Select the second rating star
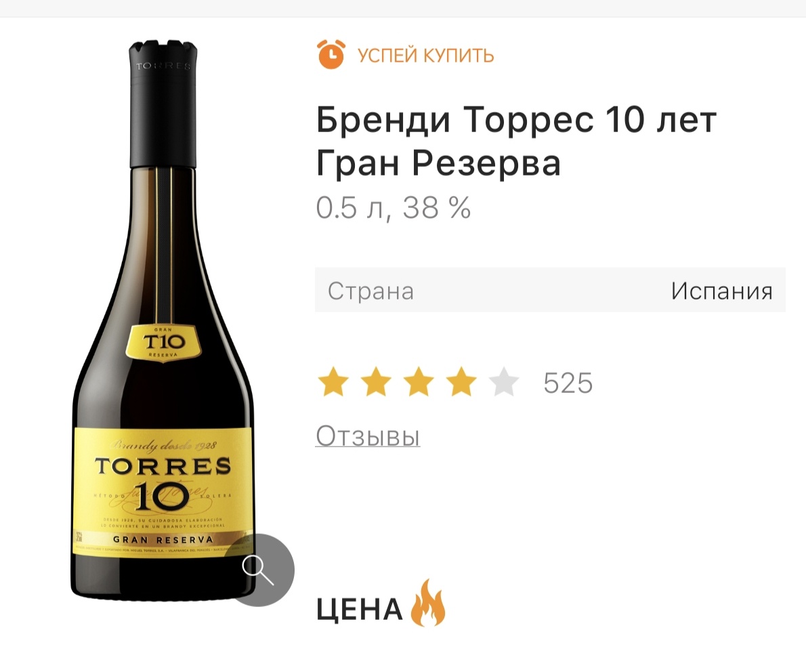The height and width of the screenshot is (672, 806). (377, 382)
